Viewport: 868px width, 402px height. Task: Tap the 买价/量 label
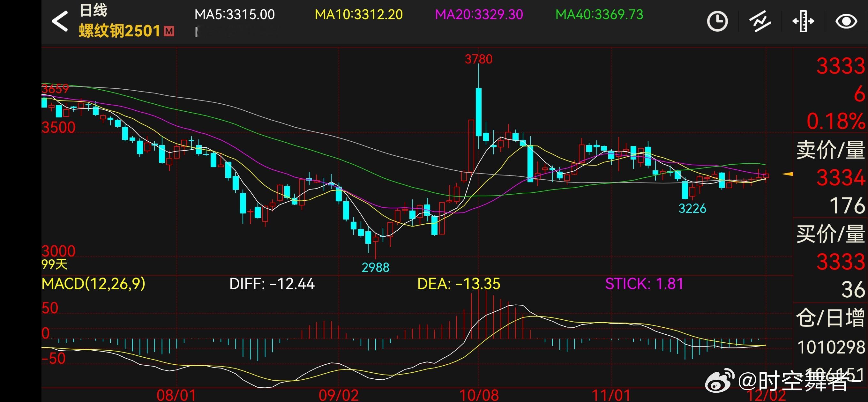click(x=831, y=234)
